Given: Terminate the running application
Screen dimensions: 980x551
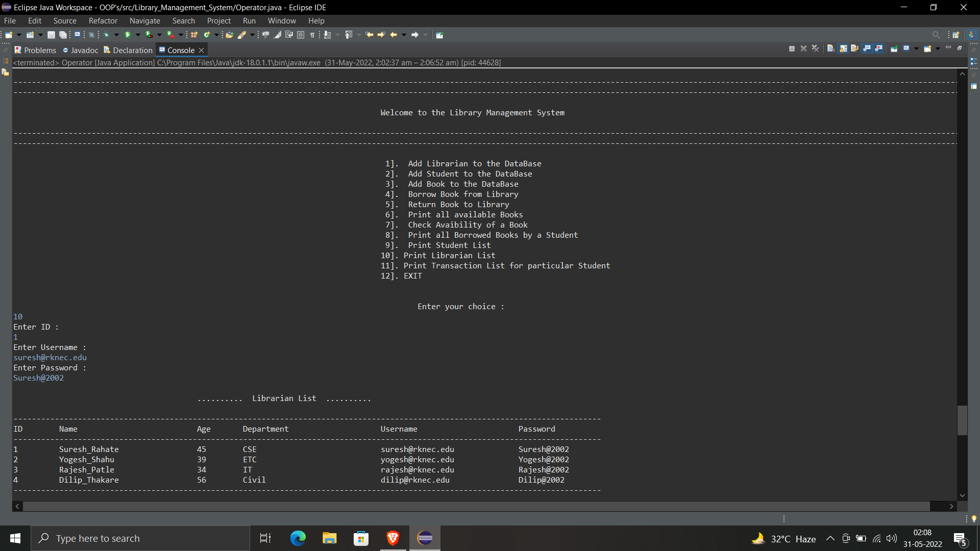Looking at the screenshot, I should (792, 48).
